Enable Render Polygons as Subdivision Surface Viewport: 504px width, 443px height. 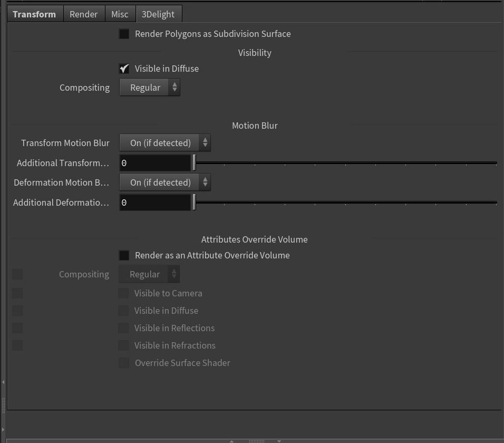click(x=124, y=33)
